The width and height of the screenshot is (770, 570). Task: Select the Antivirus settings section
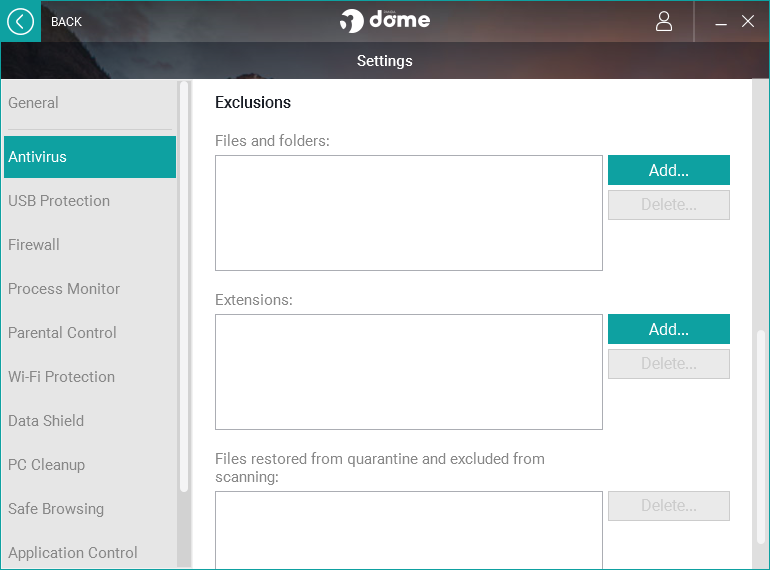coord(90,157)
